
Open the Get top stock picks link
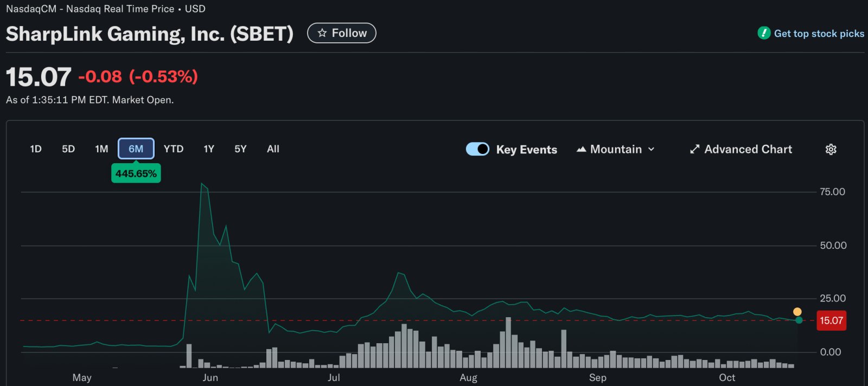click(819, 34)
